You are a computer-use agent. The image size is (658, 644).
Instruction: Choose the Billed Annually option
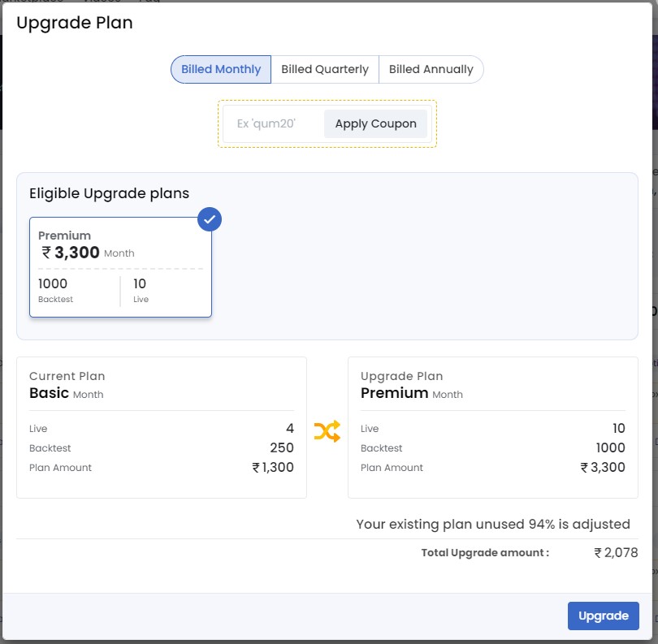pos(431,70)
